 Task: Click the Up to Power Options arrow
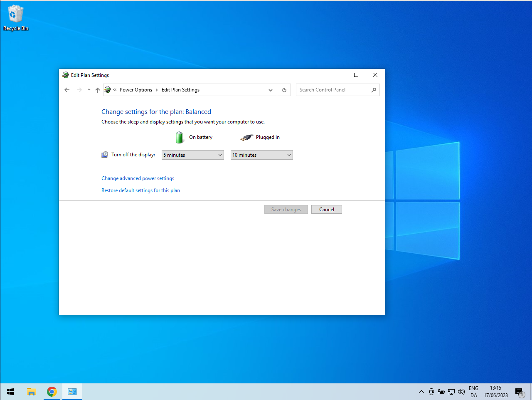pos(98,90)
